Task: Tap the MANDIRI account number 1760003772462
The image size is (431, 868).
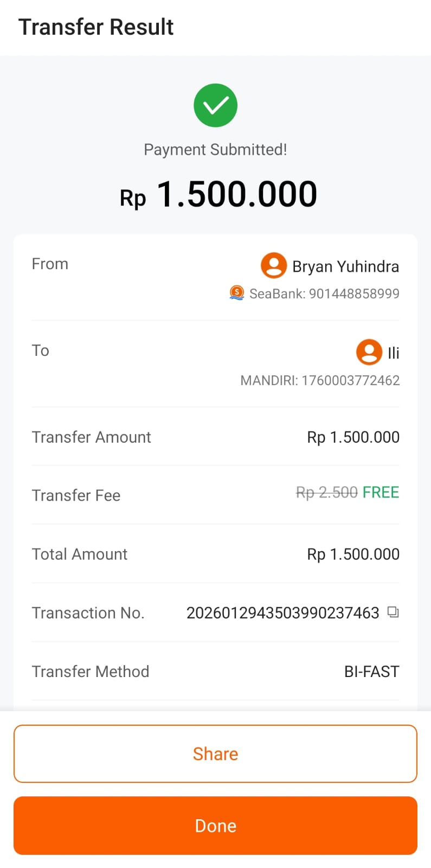Action: (x=350, y=380)
